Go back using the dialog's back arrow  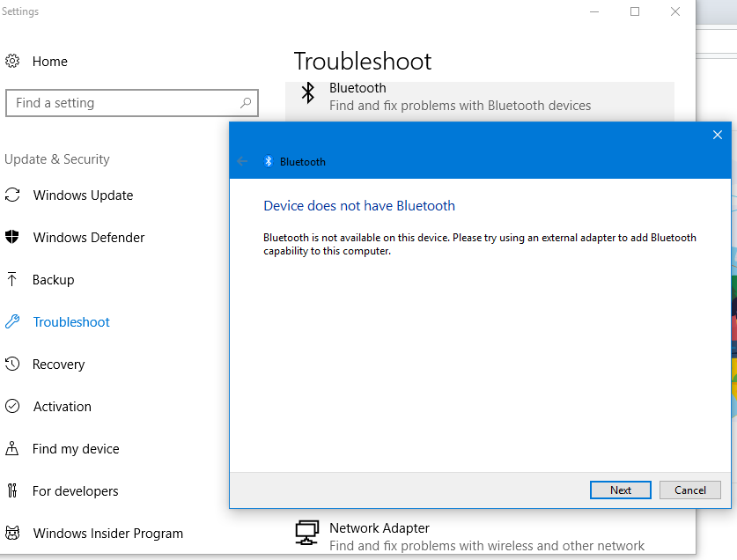(242, 161)
